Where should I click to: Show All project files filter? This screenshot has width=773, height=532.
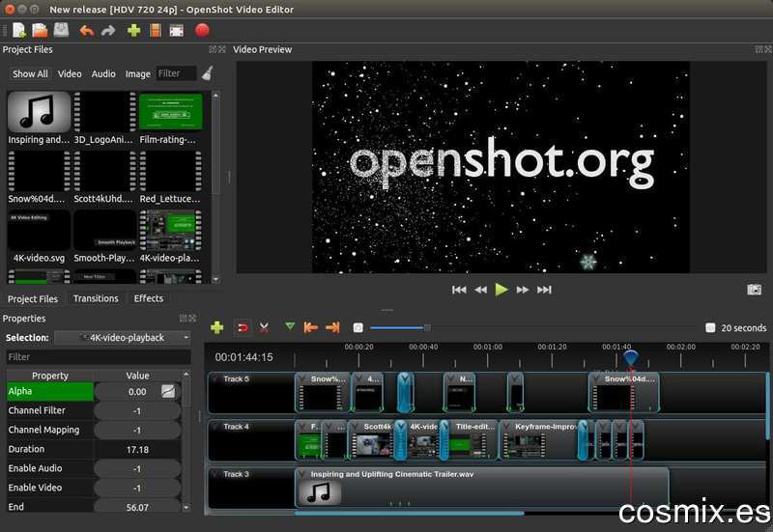(30, 74)
